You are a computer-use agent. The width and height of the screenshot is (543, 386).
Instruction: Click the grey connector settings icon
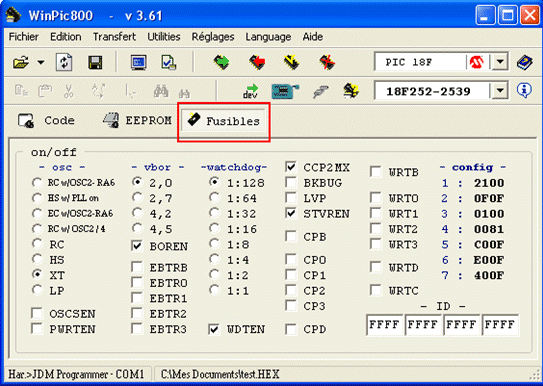click(321, 91)
